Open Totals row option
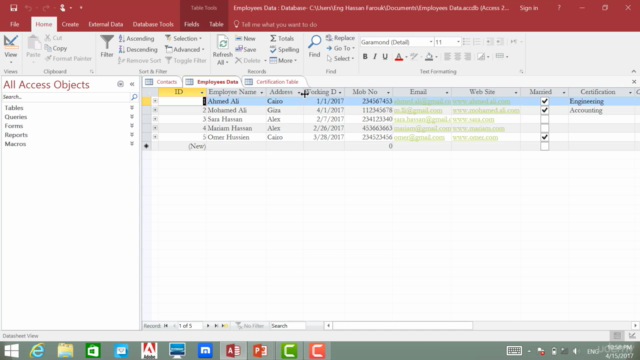This screenshot has height=360, width=640. pyautogui.click(x=282, y=38)
